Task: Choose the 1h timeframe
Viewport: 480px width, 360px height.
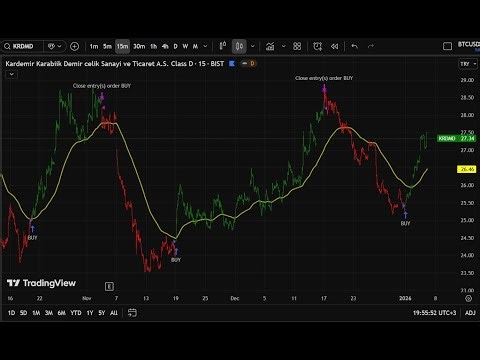Action: tap(153, 46)
